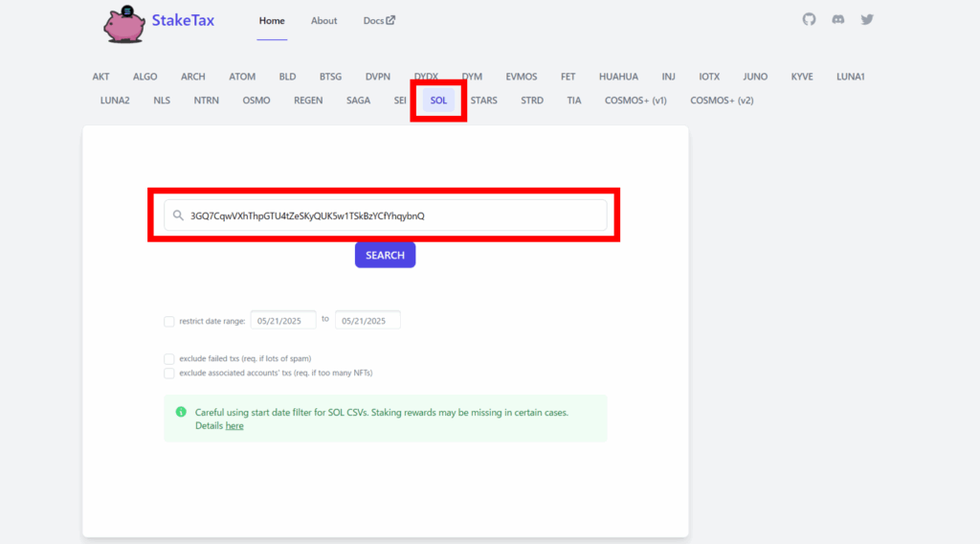Select the TIA chain tab
The width and height of the screenshot is (980, 544).
pyautogui.click(x=574, y=100)
